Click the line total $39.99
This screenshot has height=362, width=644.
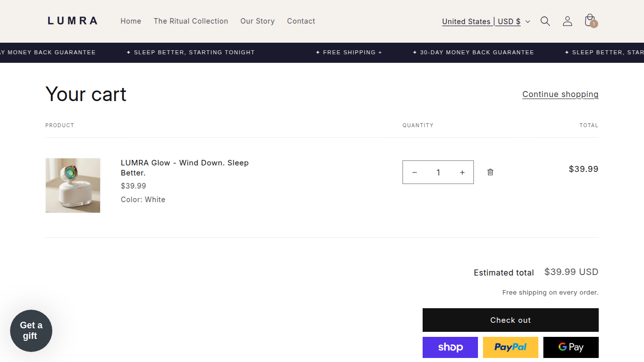584,169
